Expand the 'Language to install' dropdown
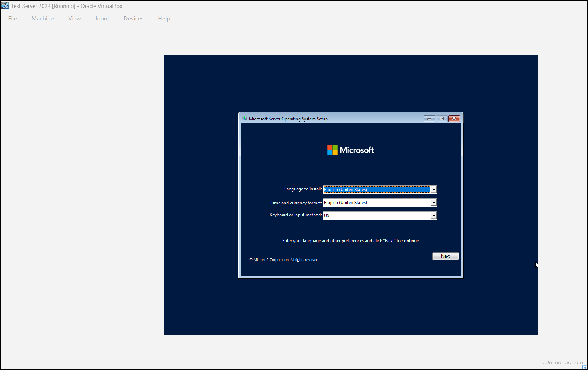The image size is (588, 370). click(433, 189)
